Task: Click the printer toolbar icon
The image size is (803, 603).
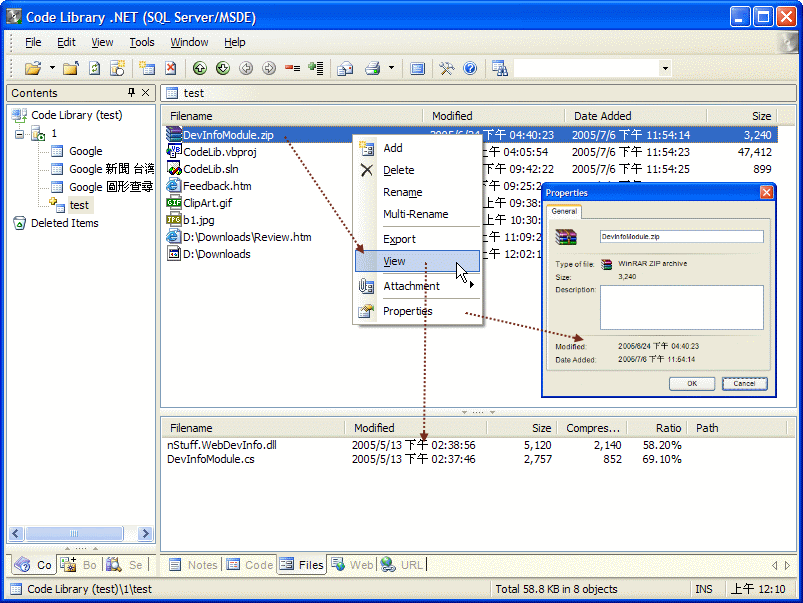Action: coord(373,68)
